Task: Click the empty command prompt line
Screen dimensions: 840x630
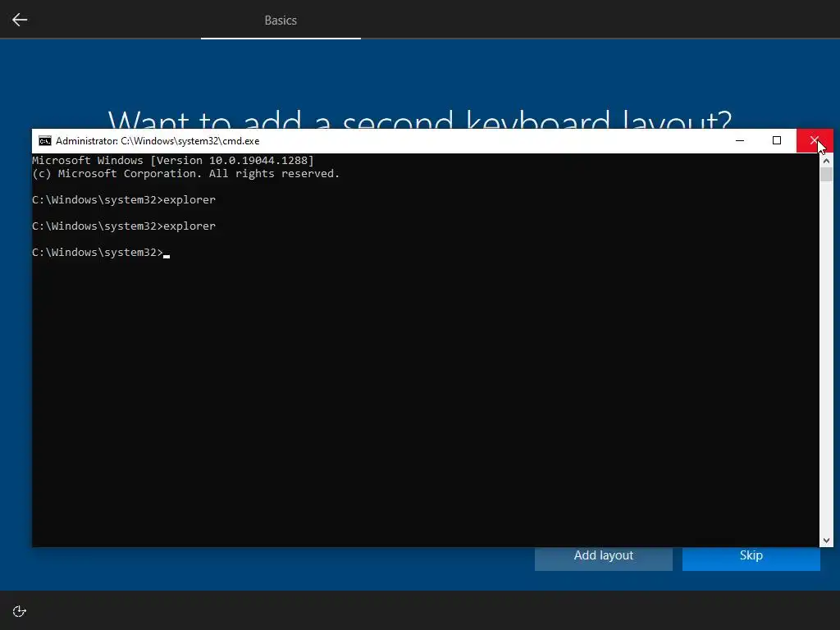Action: point(101,253)
